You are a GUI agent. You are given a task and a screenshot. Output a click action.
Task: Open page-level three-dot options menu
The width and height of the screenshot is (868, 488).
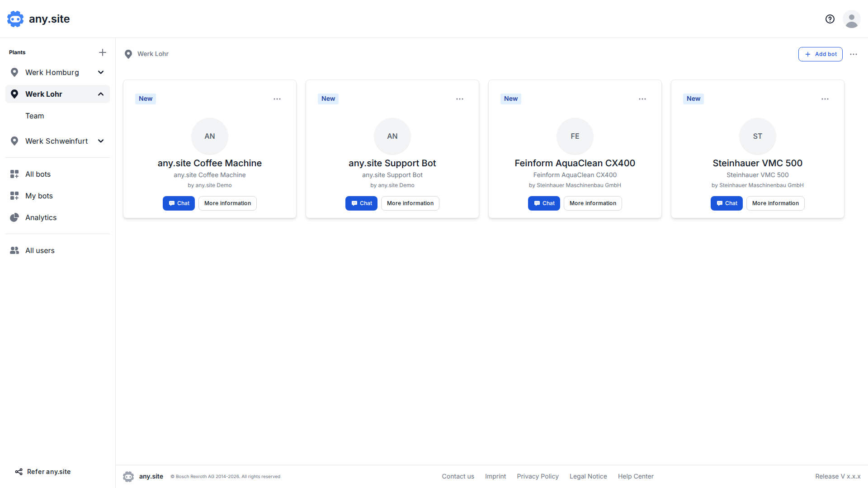[x=854, y=54]
